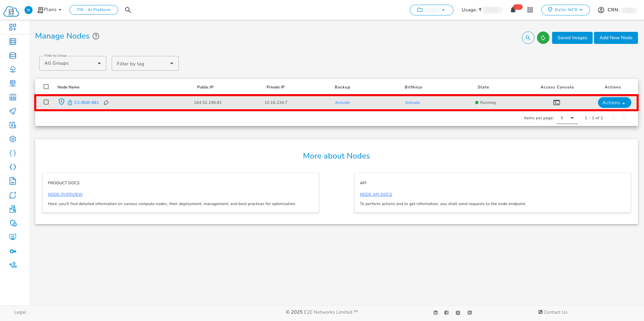Click the Add New Node button
Image resolution: width=644 pixels, height=321 pixels.
(616, 38)
